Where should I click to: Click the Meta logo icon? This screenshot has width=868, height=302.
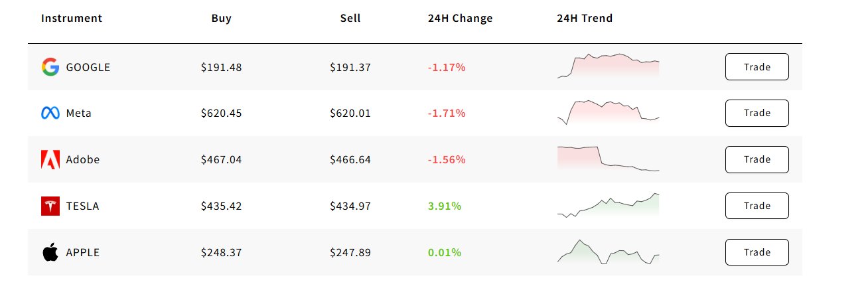tap(50, 113)
